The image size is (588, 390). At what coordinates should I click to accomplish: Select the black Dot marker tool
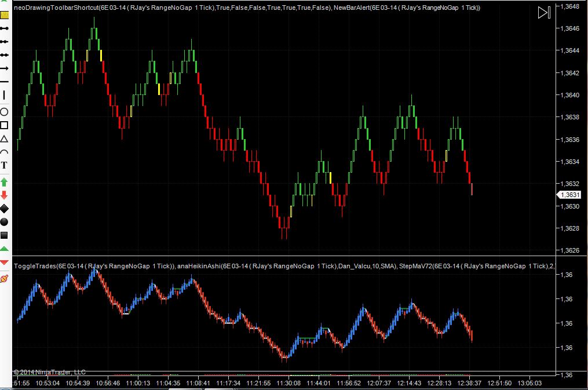pyautogui.click(x=4, y=222)
